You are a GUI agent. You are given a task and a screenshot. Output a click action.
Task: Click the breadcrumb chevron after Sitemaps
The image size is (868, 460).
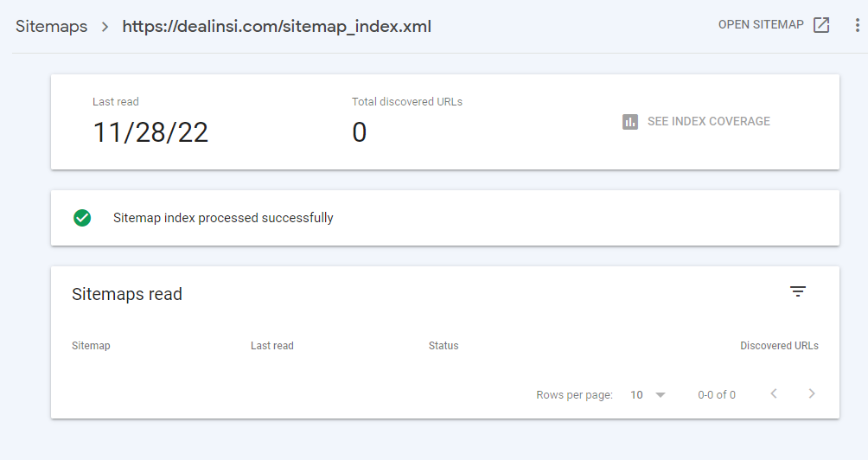tap(105, 27)
